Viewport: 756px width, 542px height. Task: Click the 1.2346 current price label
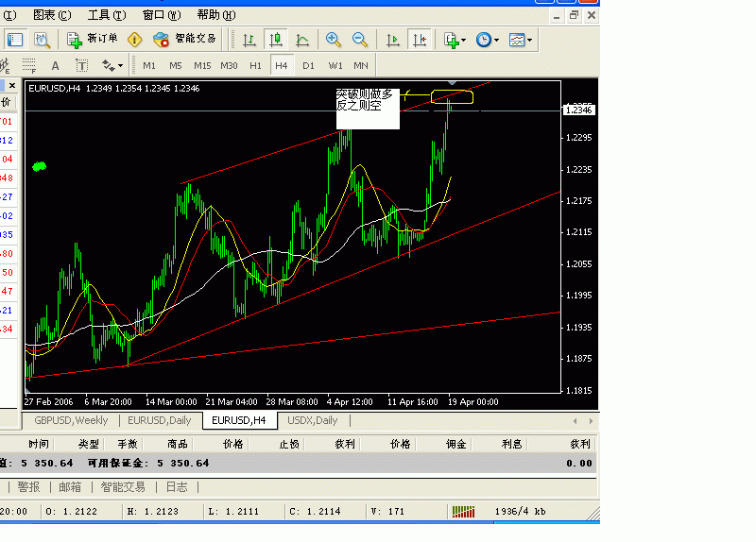(x=578, y=110)
